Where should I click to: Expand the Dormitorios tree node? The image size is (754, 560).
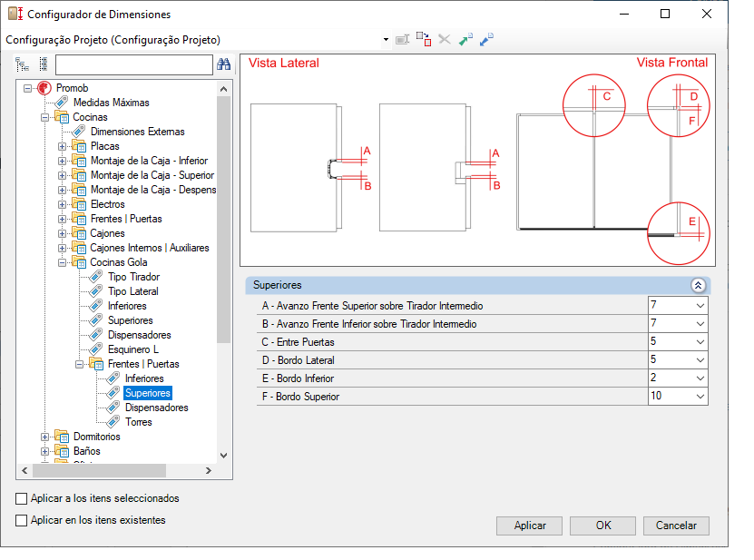coord(45,437)
